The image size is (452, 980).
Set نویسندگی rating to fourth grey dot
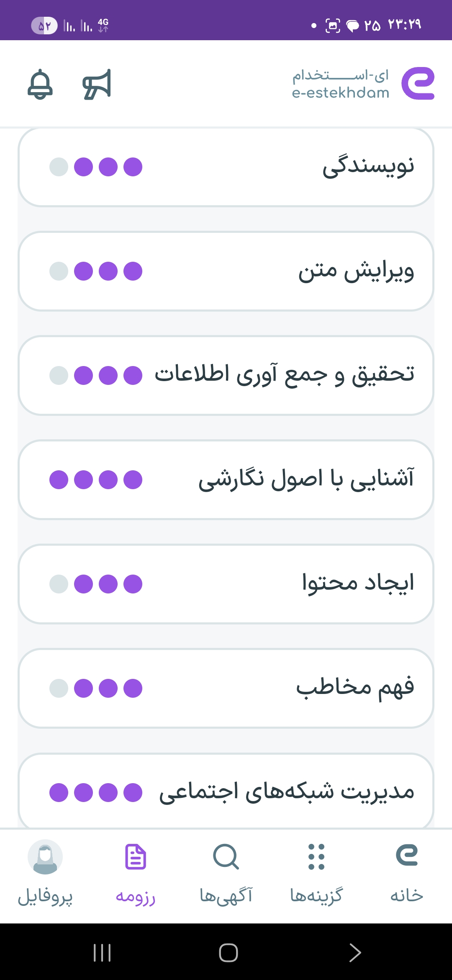tap(59, 167)
